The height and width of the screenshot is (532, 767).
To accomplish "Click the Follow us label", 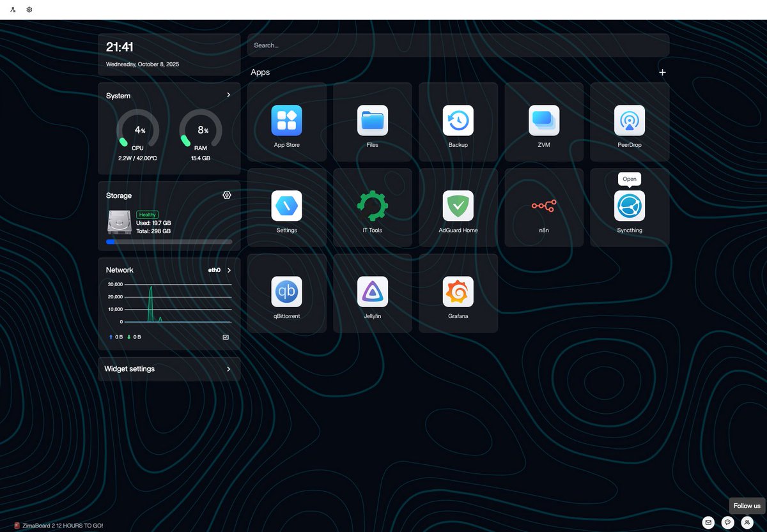I will pyautogui.click(x=747, y=506).
